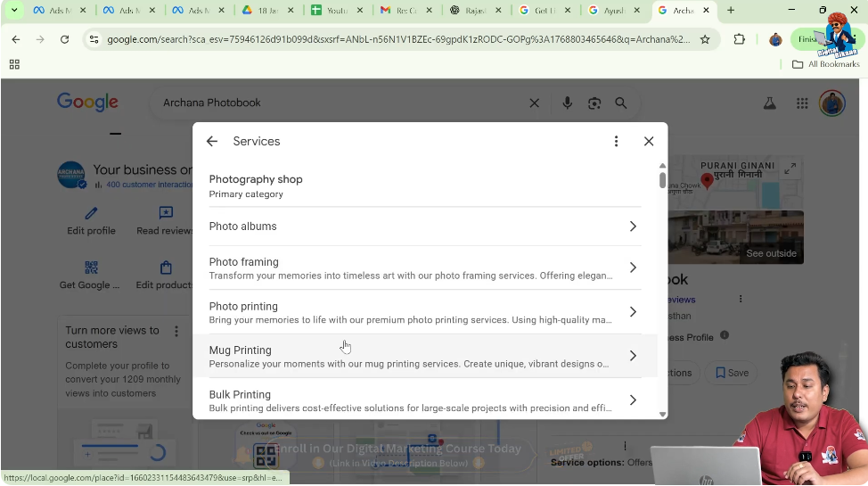The image size is (868, 486).
Task: Open Read reviews
Action: tap(165, 220)
